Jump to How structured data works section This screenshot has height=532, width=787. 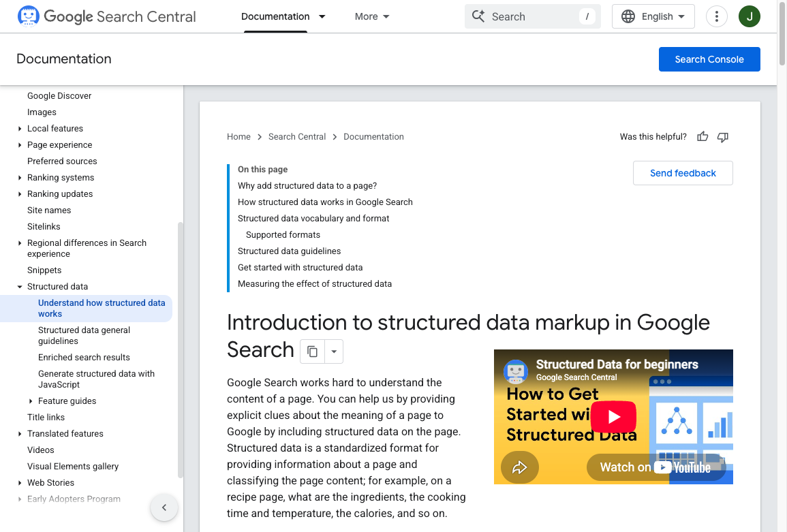[x=325, y=202]
